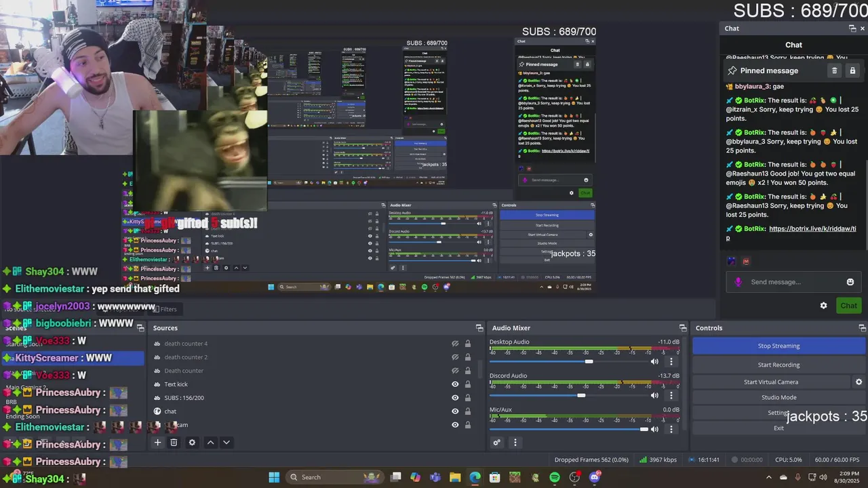Image resolution: width=868 pixels, height=488 pixels.
Task: Show the death counter 4 source
Action: (455, 344)
